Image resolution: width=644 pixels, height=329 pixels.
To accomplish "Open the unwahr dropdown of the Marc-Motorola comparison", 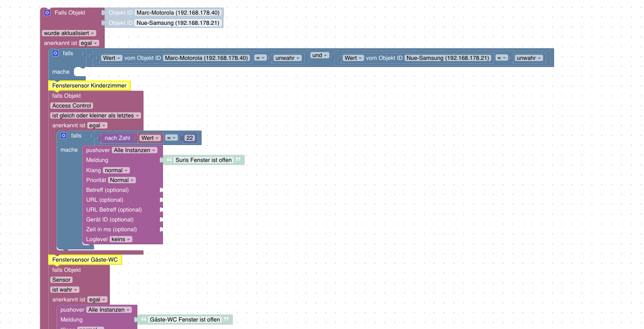I will click(x=288, y=58).
